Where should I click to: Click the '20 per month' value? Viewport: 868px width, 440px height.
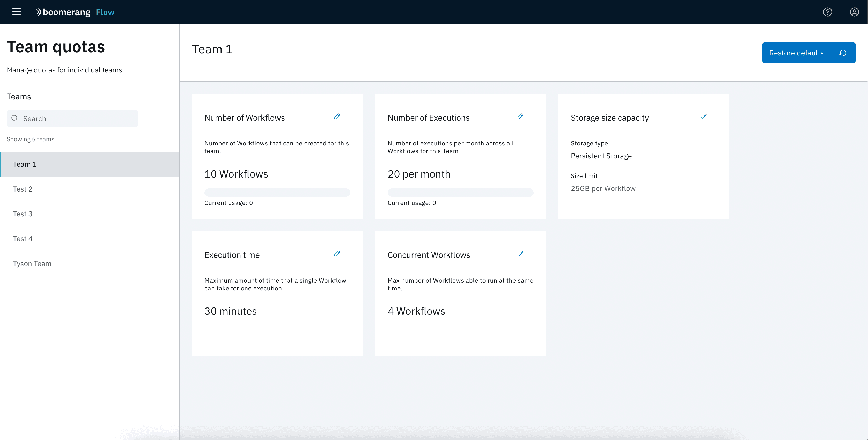[x=419, y=174]
